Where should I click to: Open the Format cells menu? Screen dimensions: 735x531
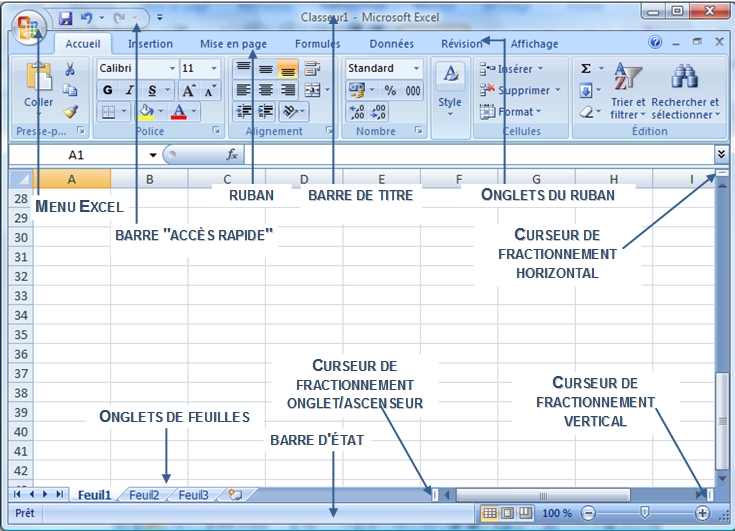point(511,112)
